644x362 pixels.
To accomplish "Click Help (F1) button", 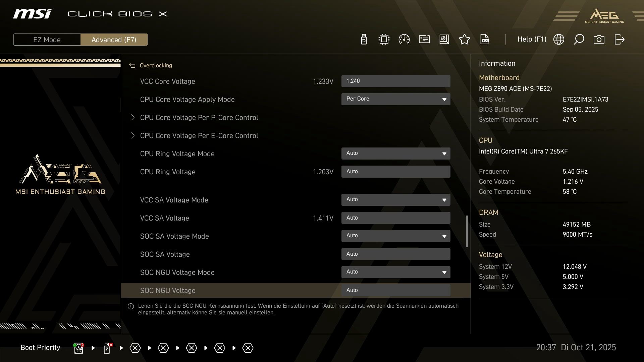I will [x=532, y=40].
